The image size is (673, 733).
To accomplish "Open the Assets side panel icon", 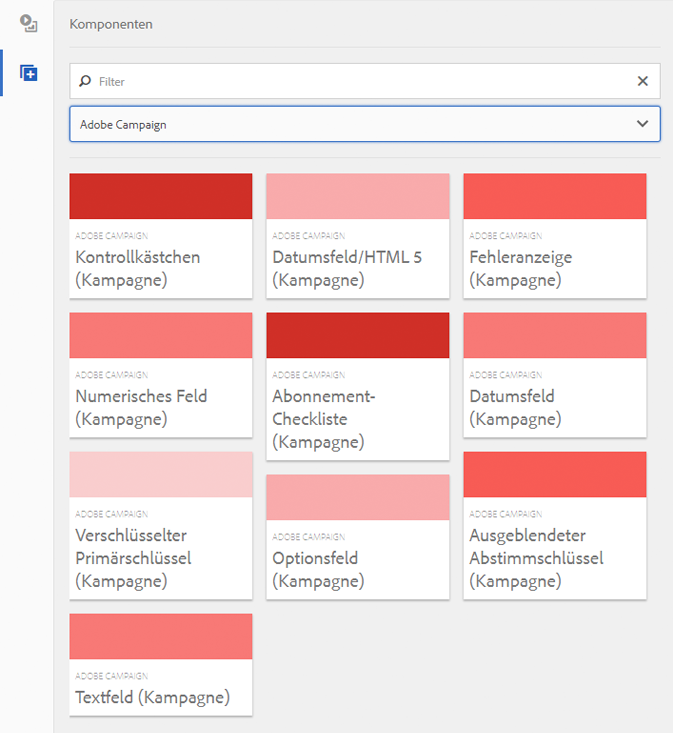I will tap(29, 23).
